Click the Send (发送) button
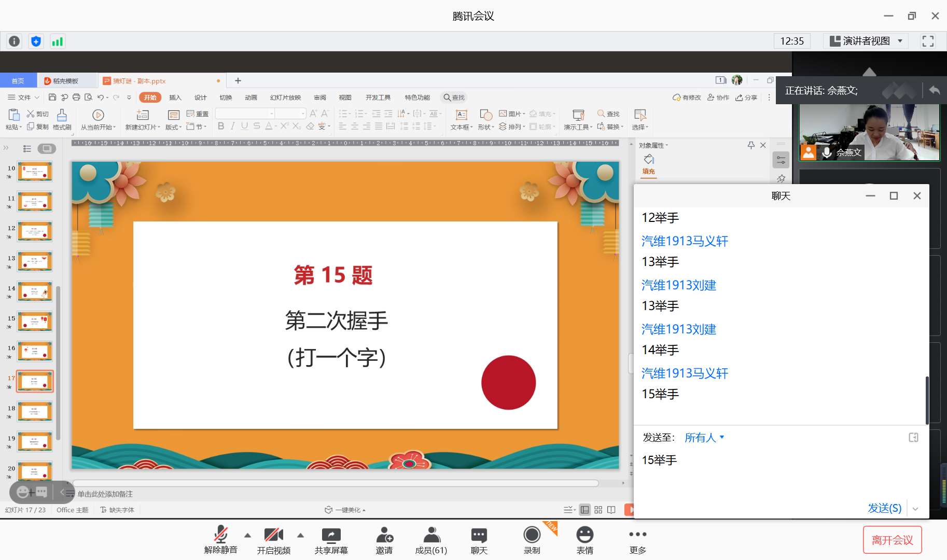 [x=884, y=508]
